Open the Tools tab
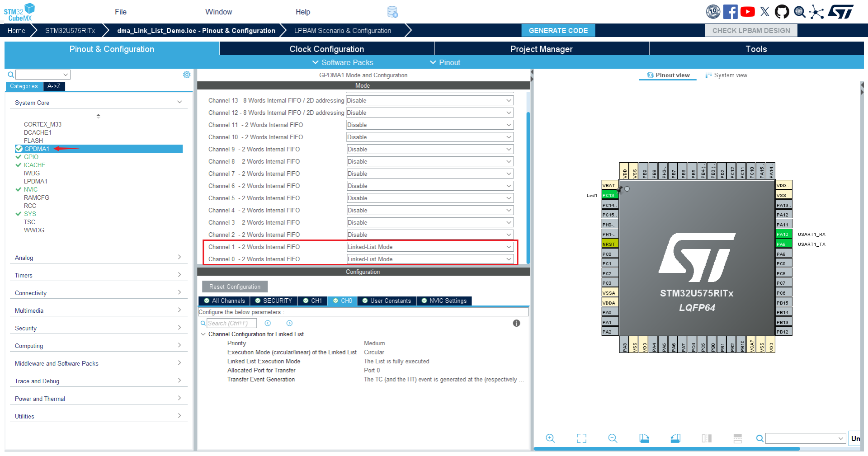The image size is (868, 456). click(x=756, y=49)
